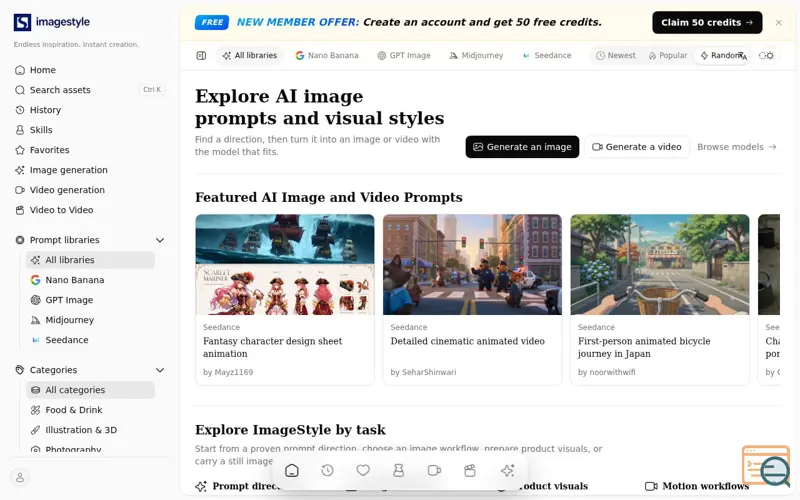Viewport: 800px width, 500px height.
Task: Dismiss the new member offer banner
Action: (x=779, y=22)
